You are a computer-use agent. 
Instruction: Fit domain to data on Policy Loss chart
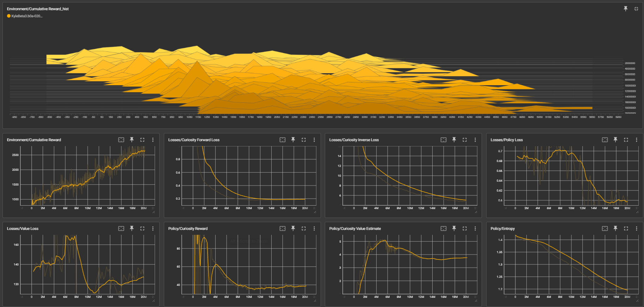tap(605, 140)
